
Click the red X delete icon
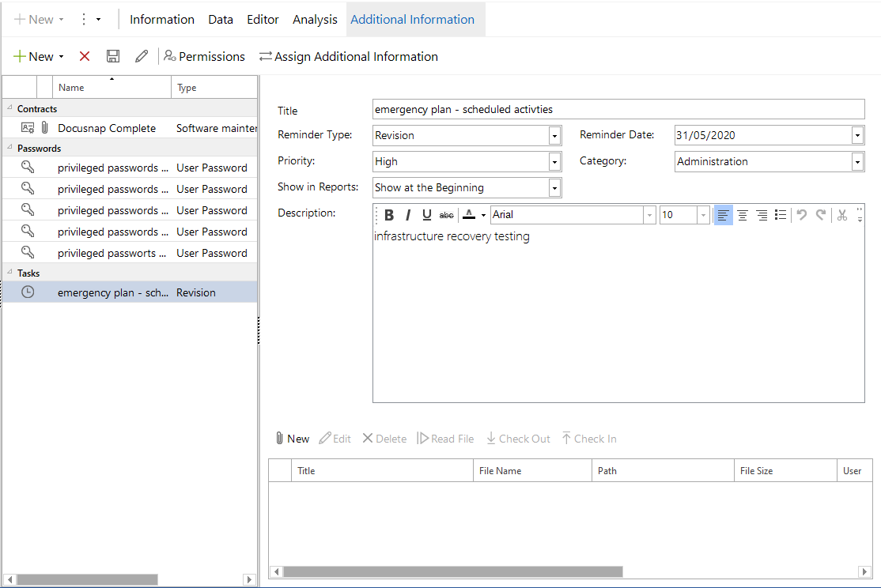tap(85, 56)
